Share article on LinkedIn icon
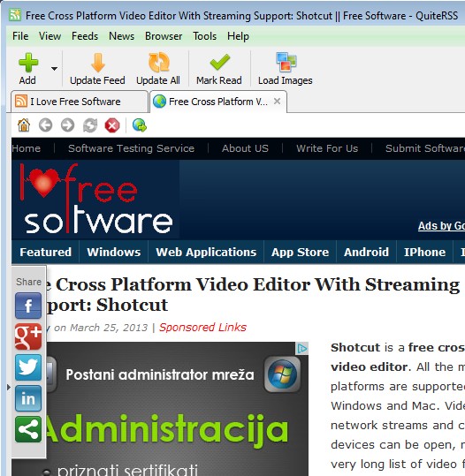Image resolution: width=465 pixels, height=476 pixels. [x=28, y=398]
